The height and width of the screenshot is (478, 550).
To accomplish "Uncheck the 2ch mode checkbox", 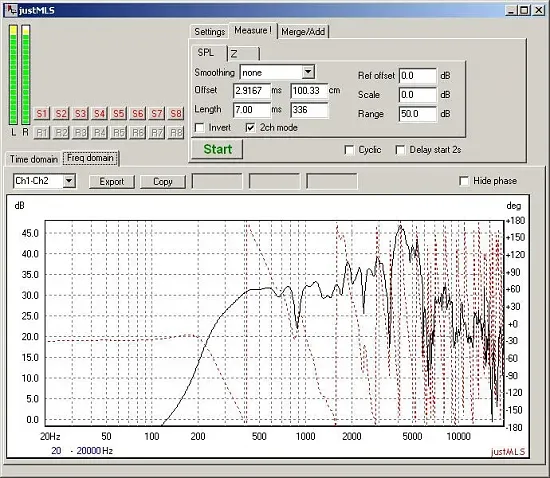I will [x=250, y=128].
